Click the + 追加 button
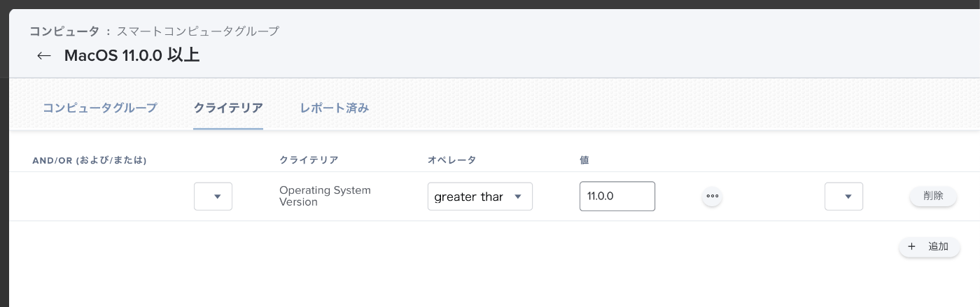Screen dimensions: 980x307 (929, 247)
